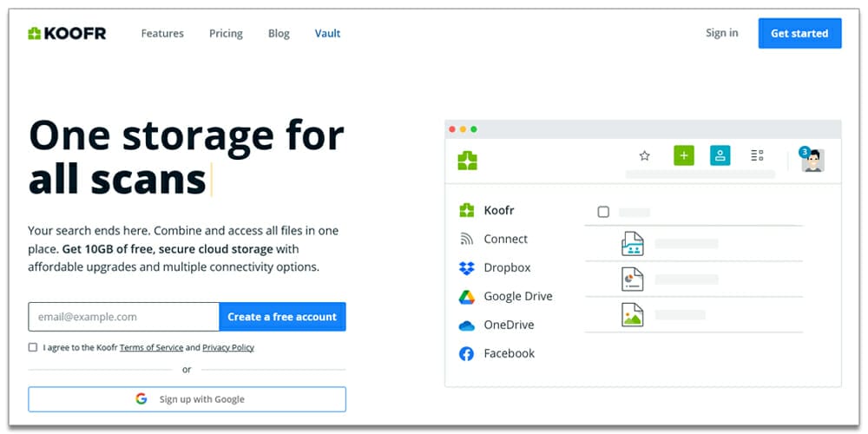This screenshot has width=868, height=434.
Task: Click the Google Drive logo icon
Action: pos(467,297)
